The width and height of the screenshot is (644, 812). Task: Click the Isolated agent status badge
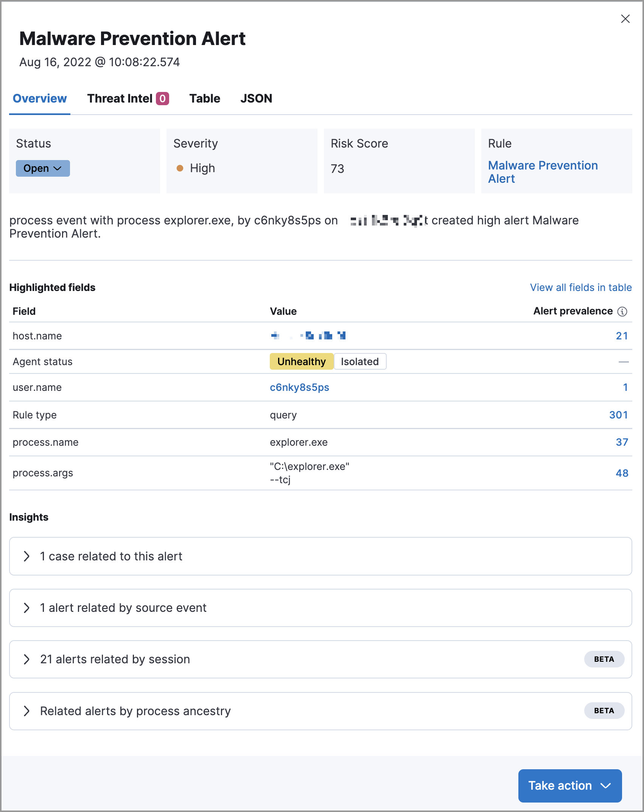(x=359, y=362)
